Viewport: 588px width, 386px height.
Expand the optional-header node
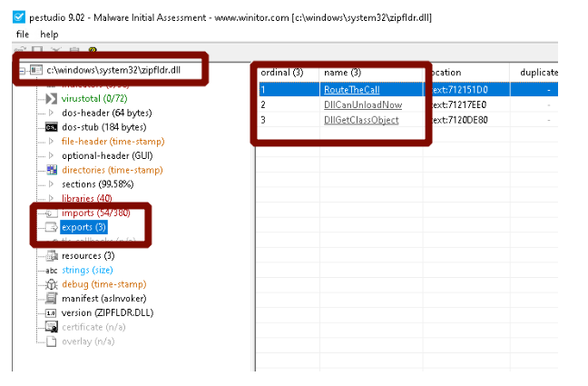(52, 155)
